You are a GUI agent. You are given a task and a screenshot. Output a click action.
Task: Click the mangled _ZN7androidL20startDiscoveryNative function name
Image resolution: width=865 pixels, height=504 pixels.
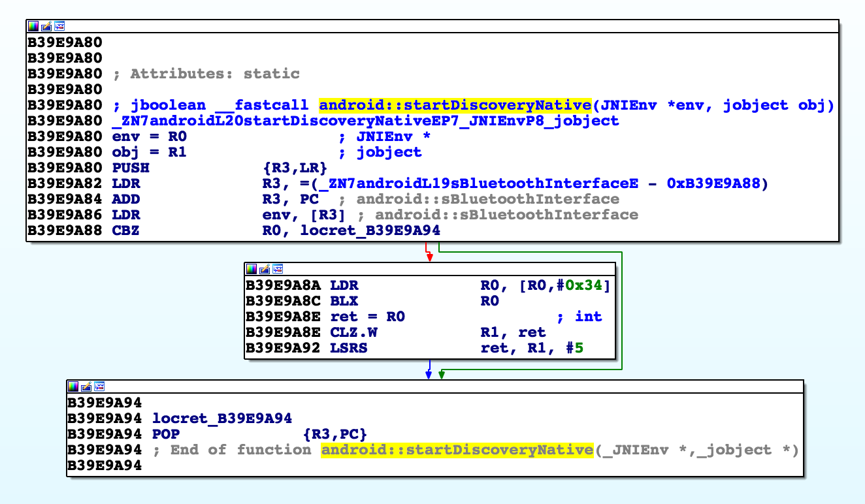tap(365, 121)
